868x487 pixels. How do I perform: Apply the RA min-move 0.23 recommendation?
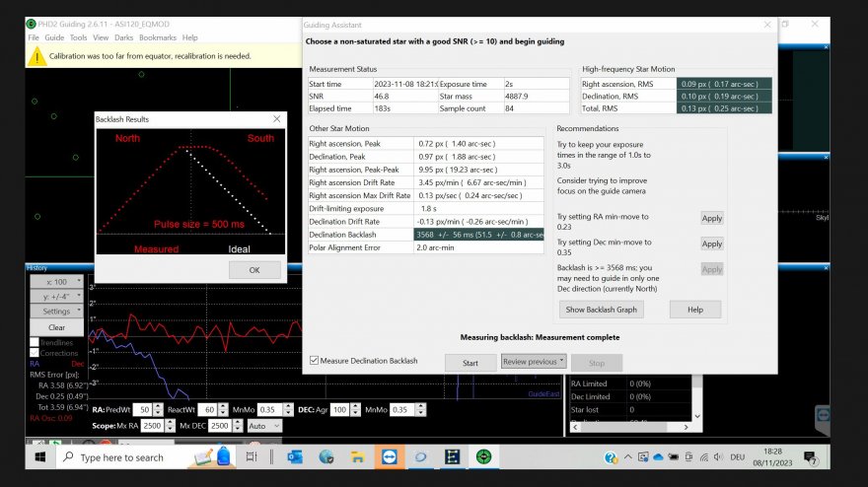coord(712,218)
